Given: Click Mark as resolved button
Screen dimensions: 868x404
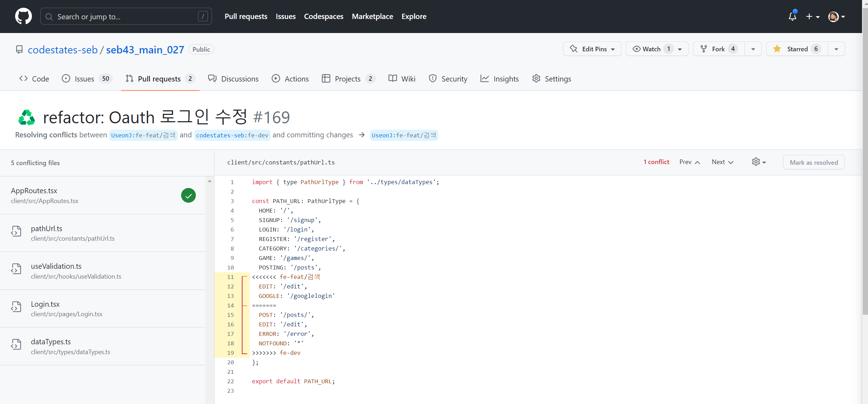Looking at the screenshot, I should 814,162.
